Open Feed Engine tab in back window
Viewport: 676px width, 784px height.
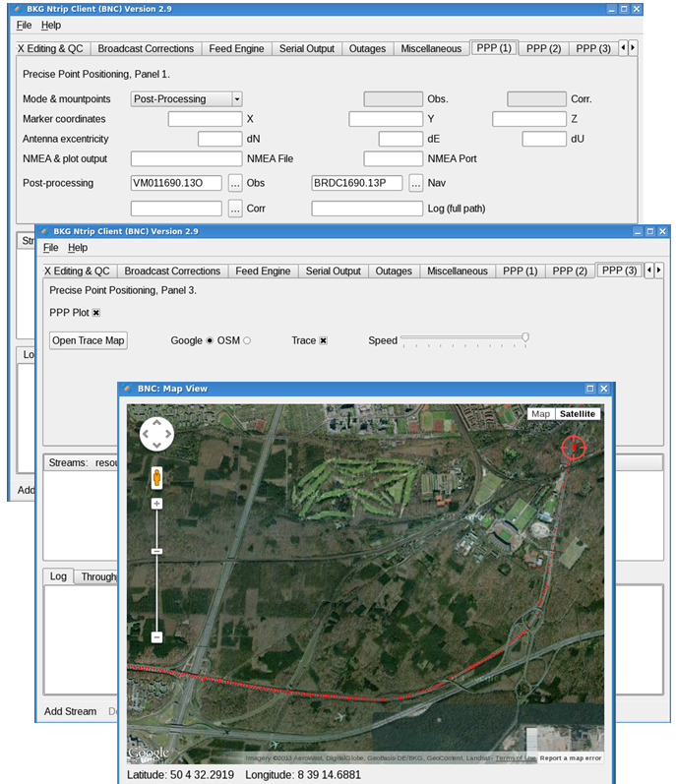236,48
